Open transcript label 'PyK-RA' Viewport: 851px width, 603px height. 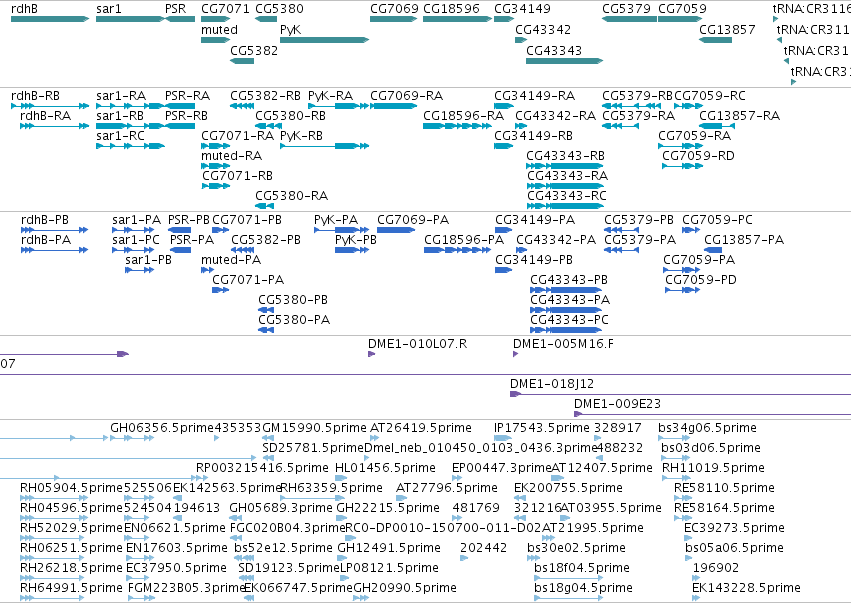click(331, 96)
